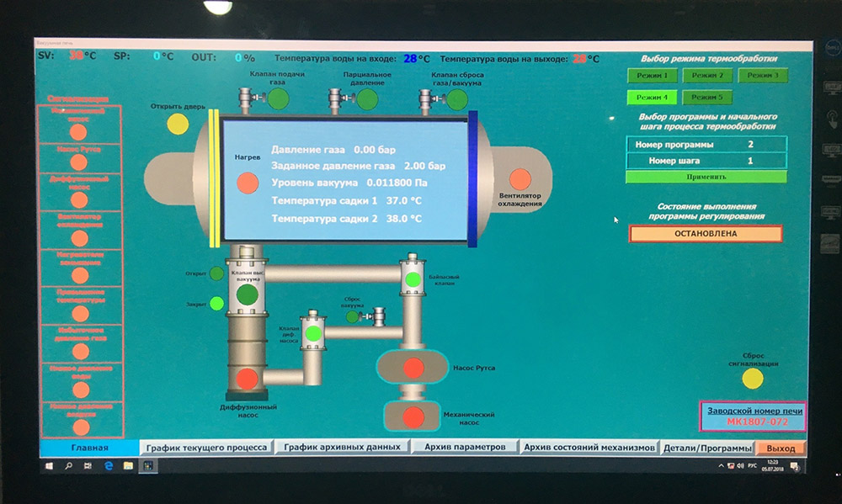842x504 pixels.
Task: Click the Номер шага value field
Action: pyautogui.click(x=749, y=161)
